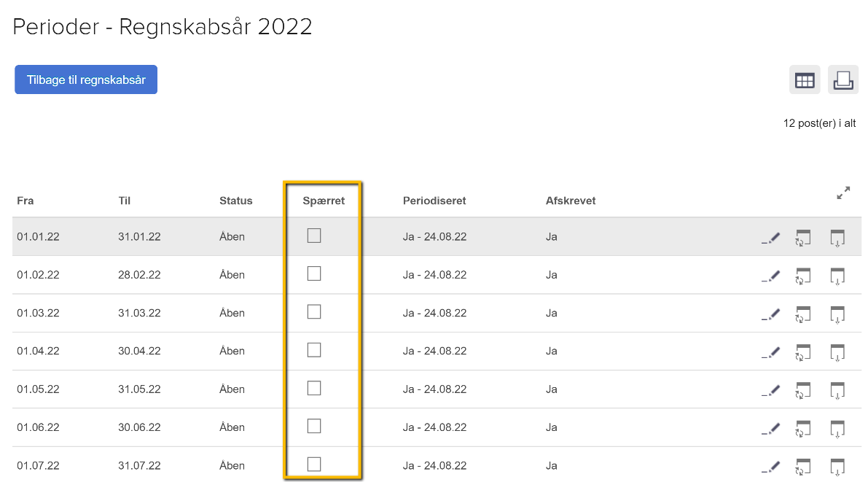Tick Spærret checkbox for 01.05.22 period
This screenshot has width=868, height=482.
click(314, 388)
